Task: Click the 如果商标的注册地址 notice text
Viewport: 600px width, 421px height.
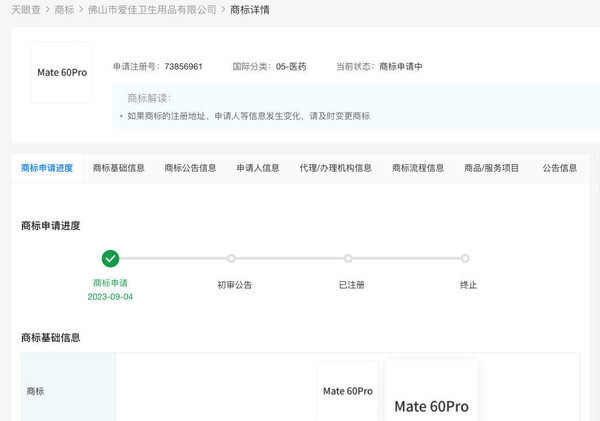Action: (x=249, y=116)
